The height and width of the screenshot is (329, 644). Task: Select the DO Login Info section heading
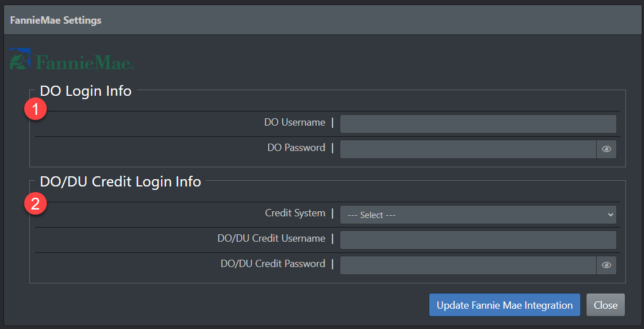[86, 91]
